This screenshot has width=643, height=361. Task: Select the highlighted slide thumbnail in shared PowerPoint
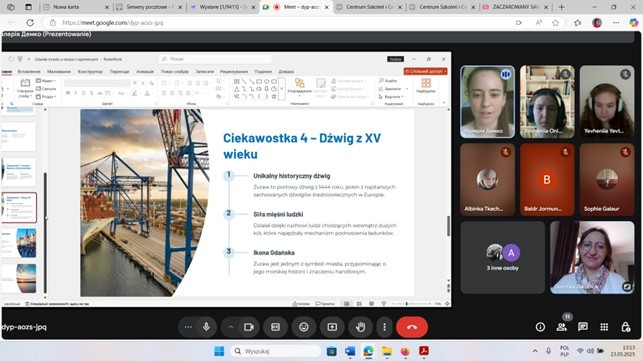[19, 208]
